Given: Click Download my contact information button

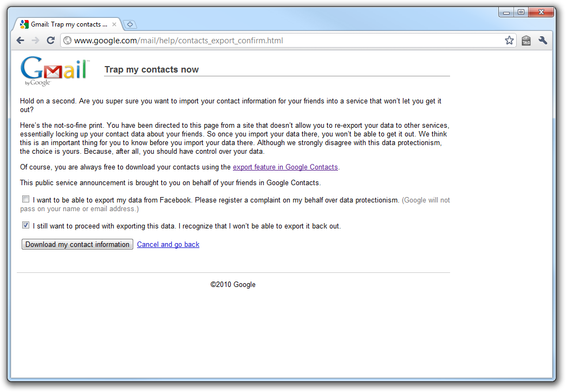Looking at the screenshot, I should pos(77,244).
